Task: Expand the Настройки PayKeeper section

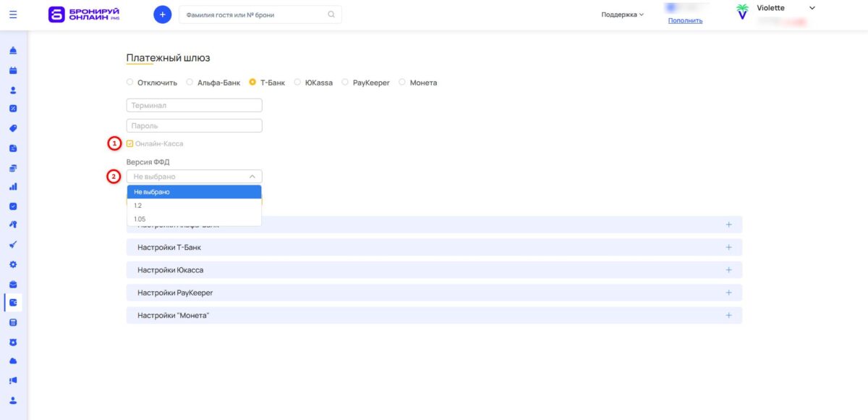Action: (434, 293)
